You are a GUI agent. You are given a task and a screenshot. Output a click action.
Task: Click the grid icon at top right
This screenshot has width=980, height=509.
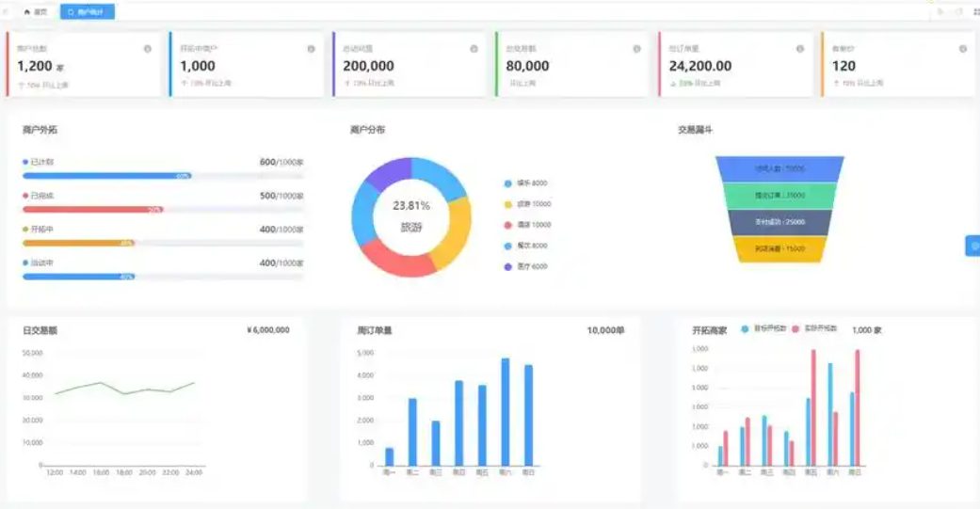[976, 12]
